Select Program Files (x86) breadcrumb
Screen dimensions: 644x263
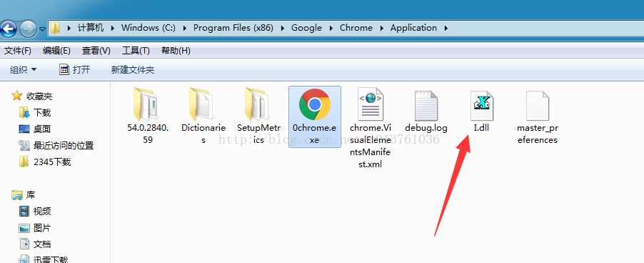pyautogui.click(x=233, y=28)
